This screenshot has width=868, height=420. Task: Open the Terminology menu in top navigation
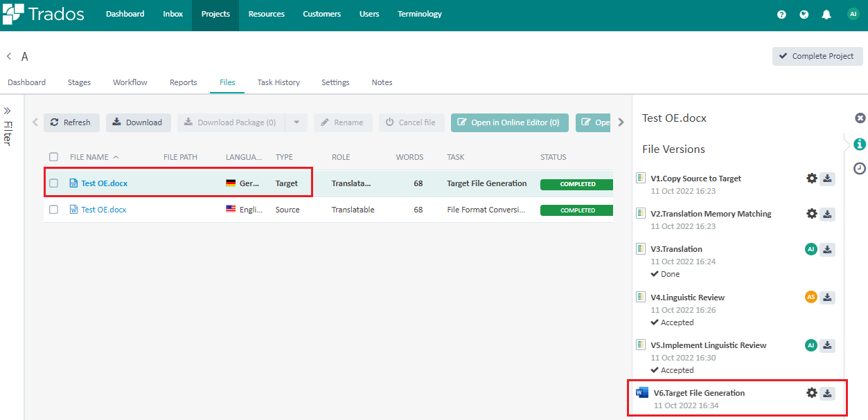(x=419, y=15)
